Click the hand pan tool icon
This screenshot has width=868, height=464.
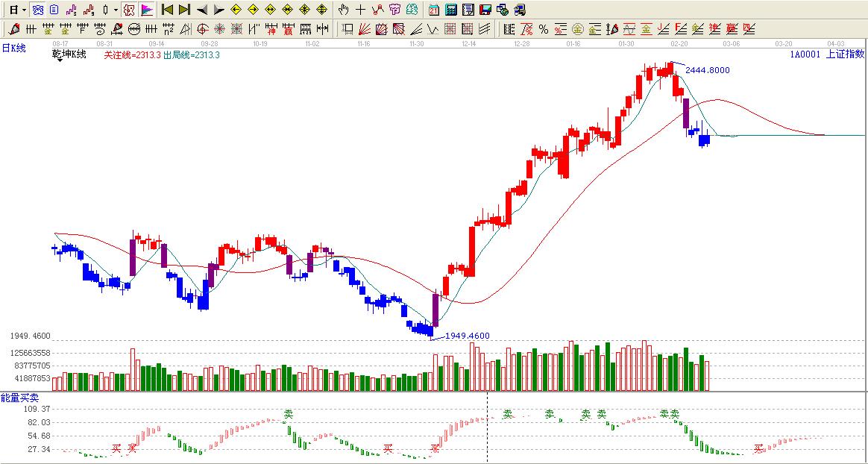tap(343, 10)
